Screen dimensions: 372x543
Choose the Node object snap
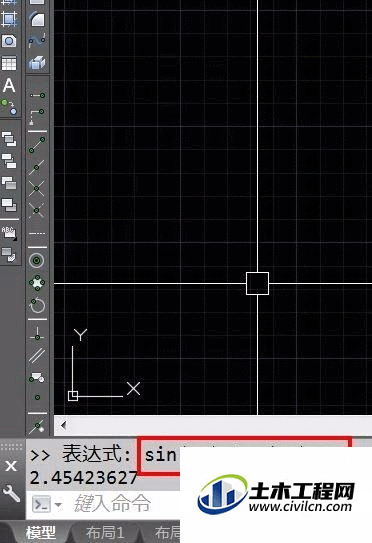37,397
